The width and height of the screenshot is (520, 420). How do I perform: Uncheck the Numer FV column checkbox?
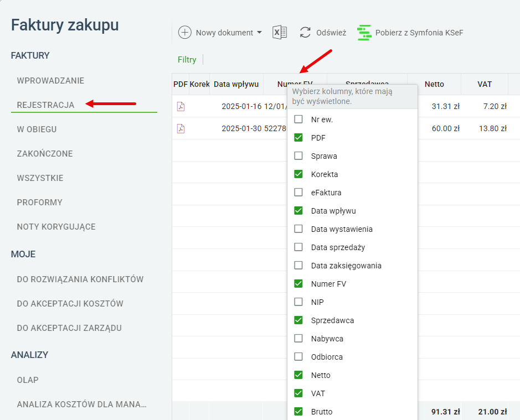(x=298, y=283)
